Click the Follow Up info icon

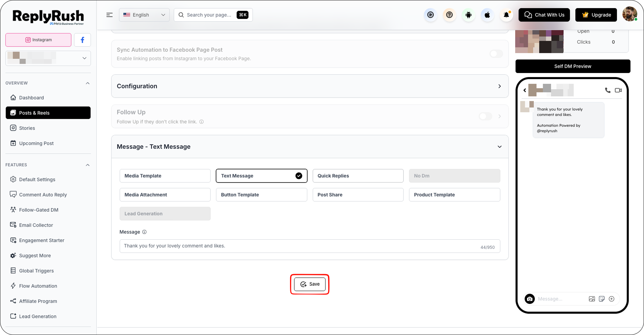(201, 122)
